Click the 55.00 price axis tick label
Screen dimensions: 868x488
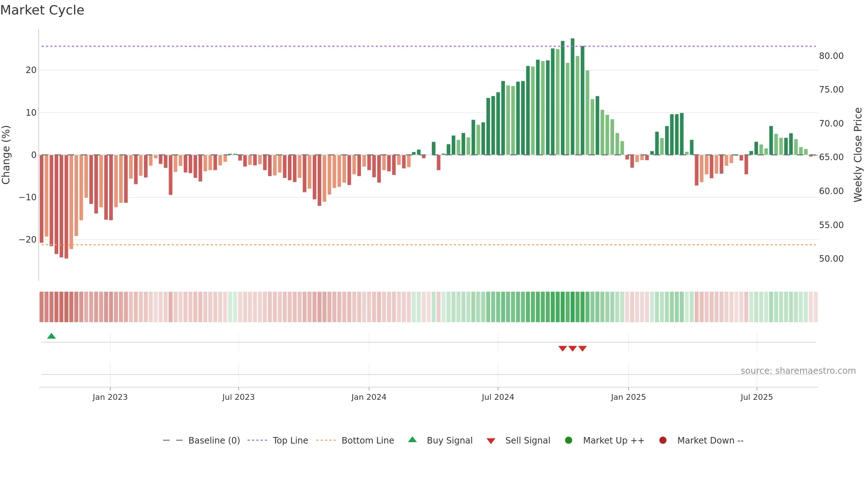click(831, 225)
